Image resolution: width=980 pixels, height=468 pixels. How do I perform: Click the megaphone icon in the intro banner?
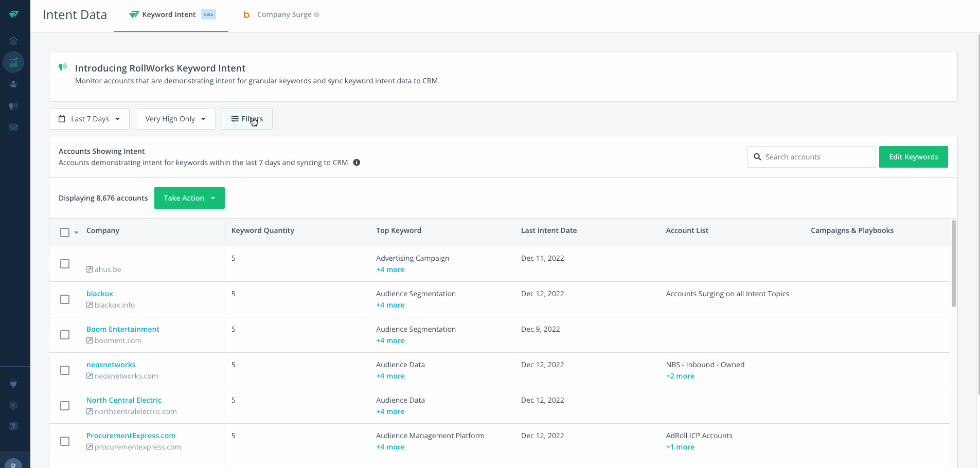[63, 67]
